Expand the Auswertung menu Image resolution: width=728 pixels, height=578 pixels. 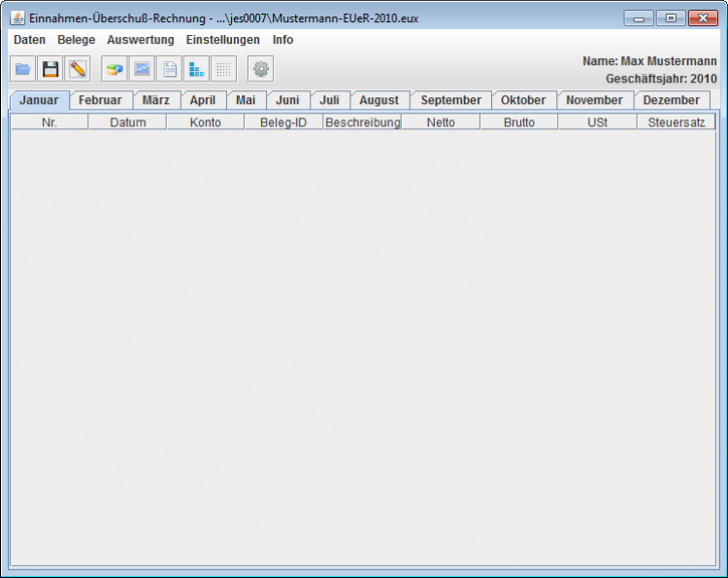click(140, 40)
